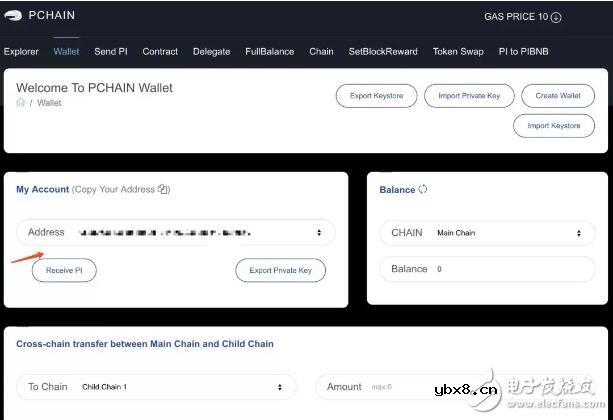Open the Chain menu item

[321, 52]
